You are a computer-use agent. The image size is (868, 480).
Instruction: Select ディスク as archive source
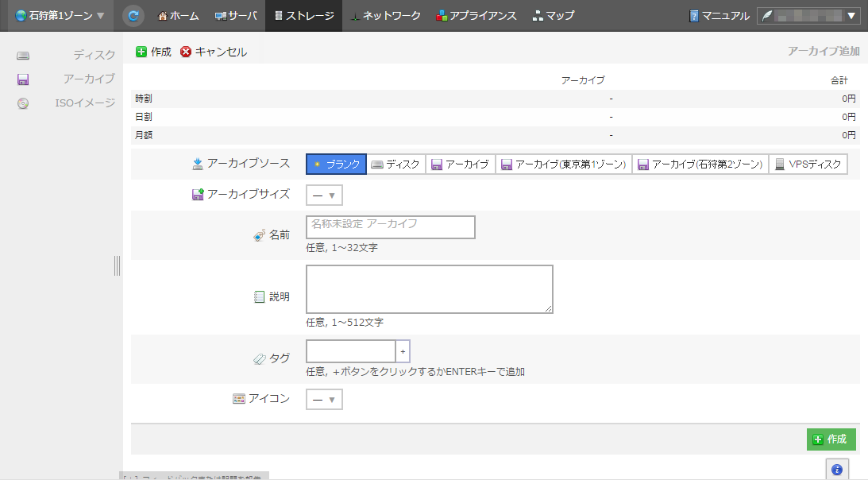point(395,165)
